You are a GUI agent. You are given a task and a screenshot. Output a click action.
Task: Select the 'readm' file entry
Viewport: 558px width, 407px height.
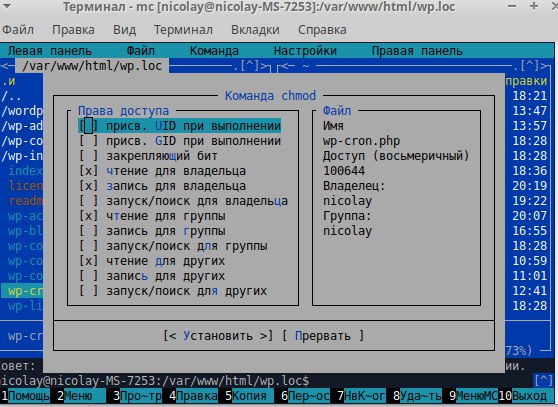(x=25, y=201)
